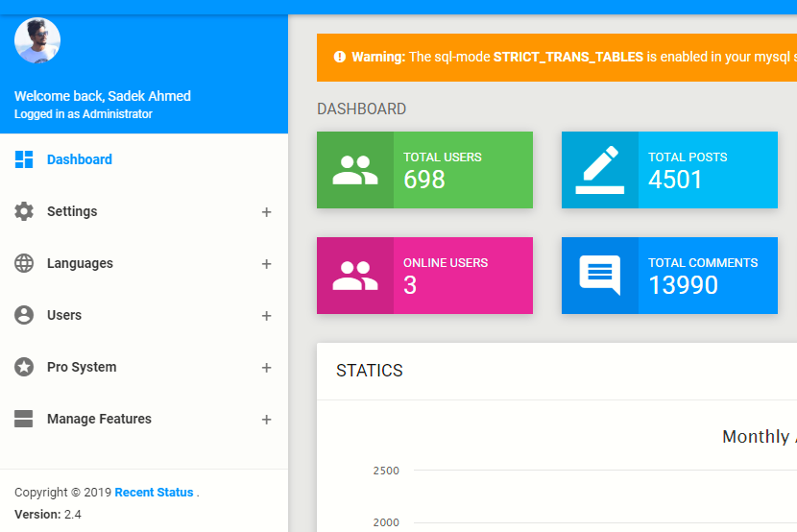Click the Total Users people icon

click(355, 170)
